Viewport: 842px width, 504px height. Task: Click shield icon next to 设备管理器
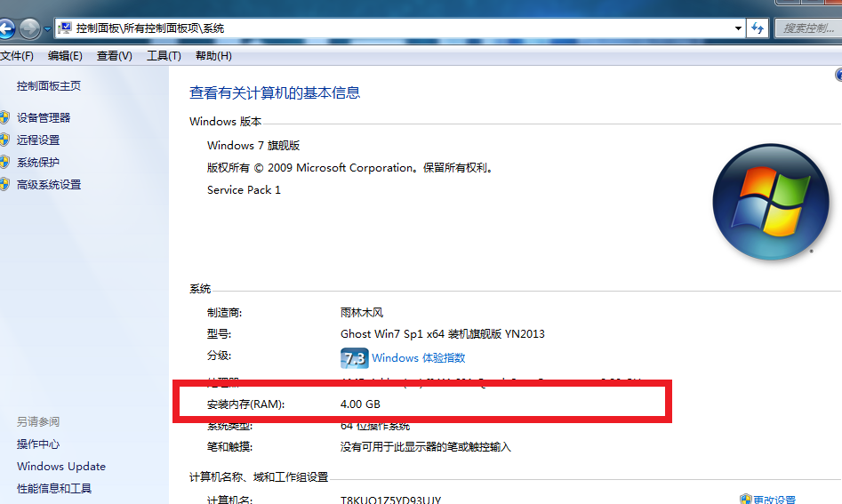click(x=4, y=117)
